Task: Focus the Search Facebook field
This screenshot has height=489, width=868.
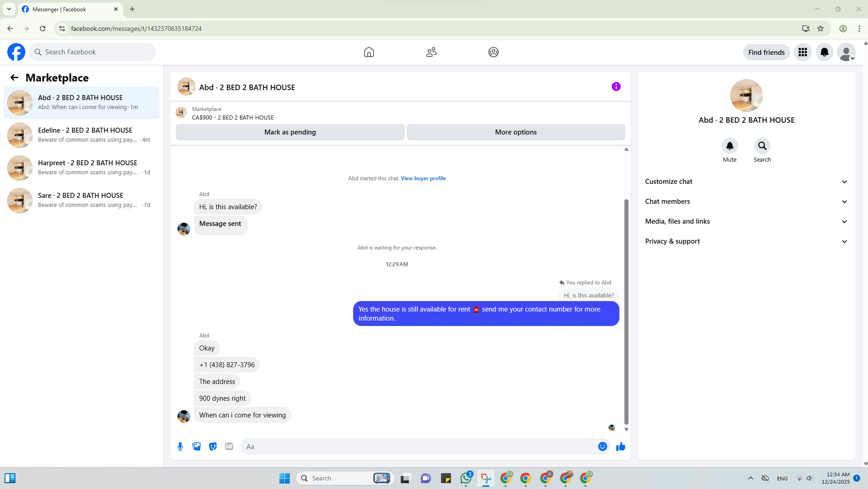Action: [92, 52]
